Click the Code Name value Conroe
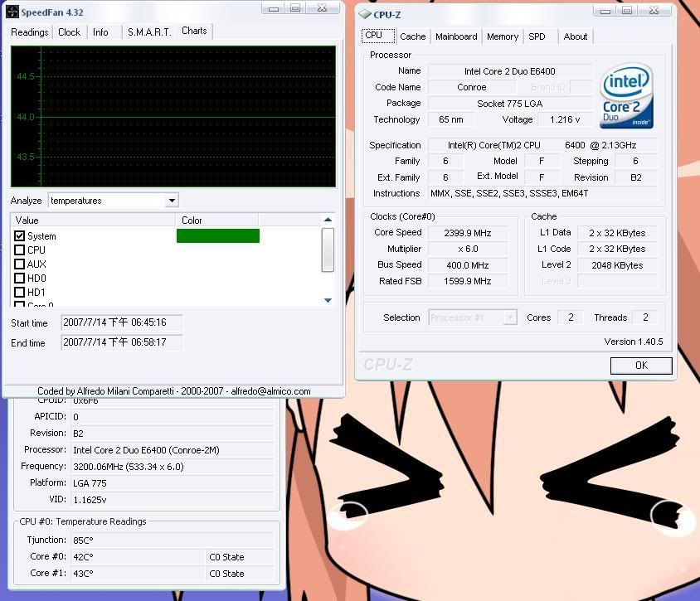The height and width of the screenshot is (601, 700). coord(472,87)
